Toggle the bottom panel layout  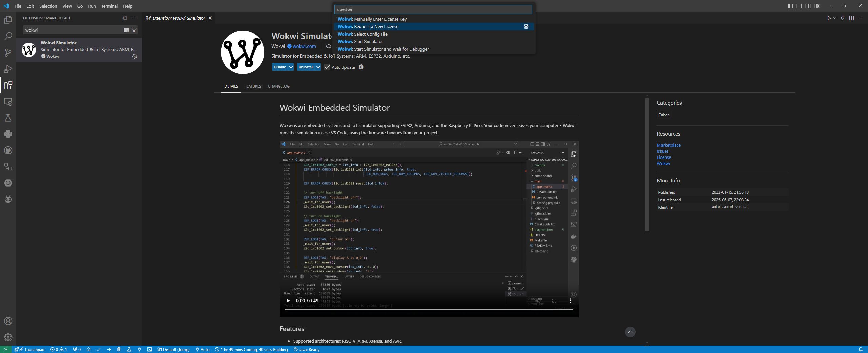click(x=799, y=6)
